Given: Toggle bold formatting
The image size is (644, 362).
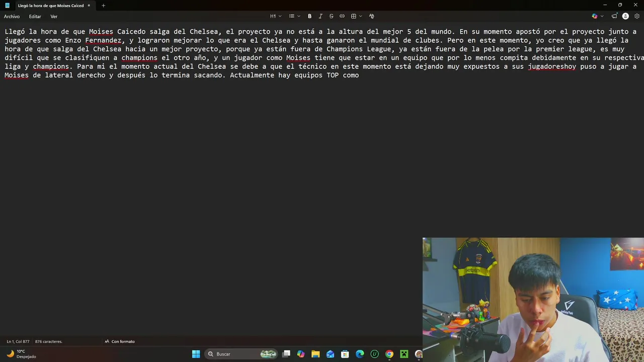Looking at the screenshot, I should point(309,16).
